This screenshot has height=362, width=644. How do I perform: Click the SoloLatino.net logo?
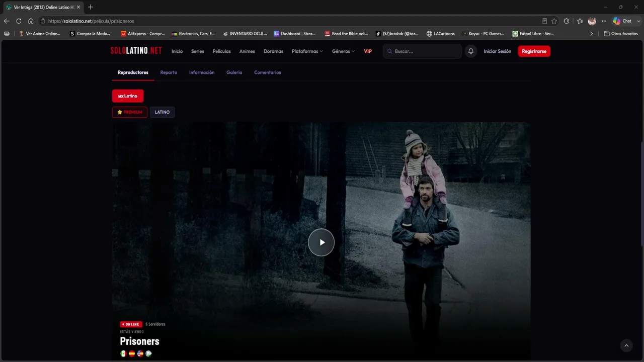pos(136,51)
